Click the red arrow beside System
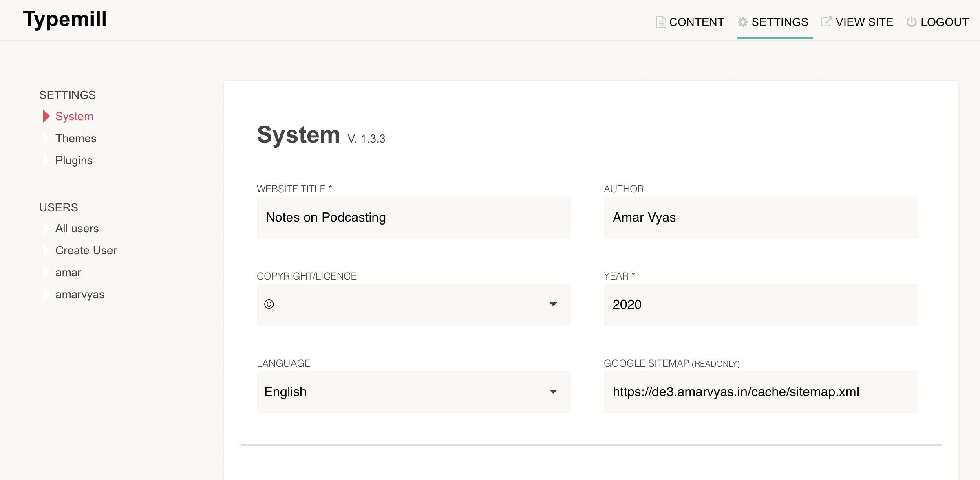Viewport: 980px width, 480px height. 46,116
